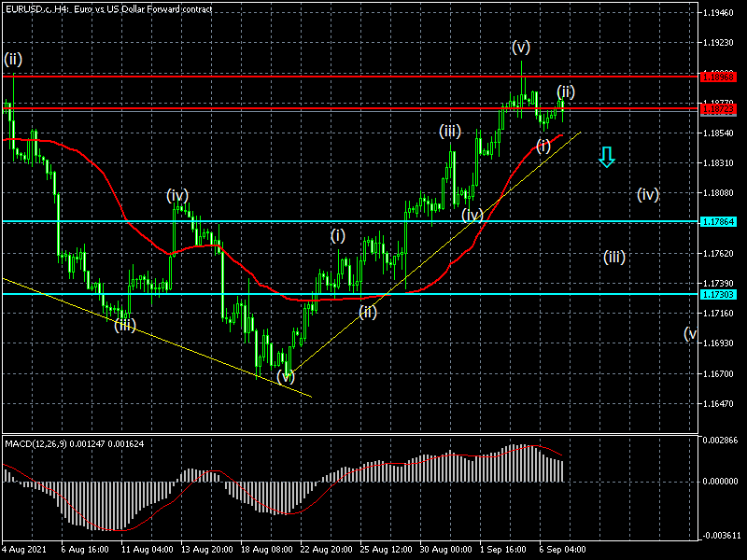Select the red 1.18968 price level tag

click(718, 77)
